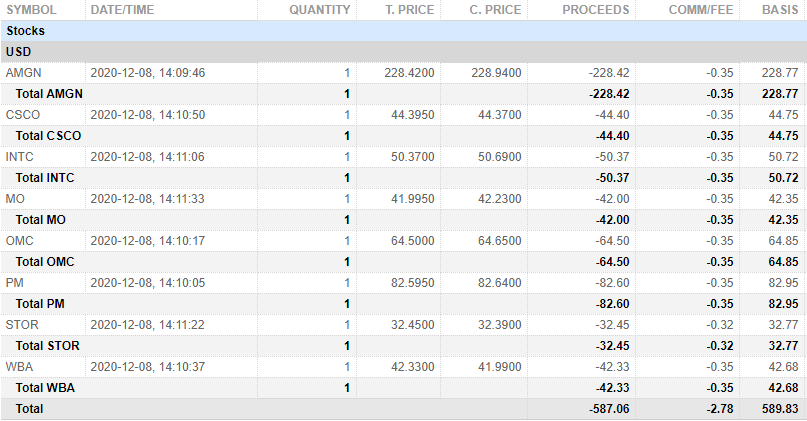Click the total basis value 589.83

tap(780, 409)
